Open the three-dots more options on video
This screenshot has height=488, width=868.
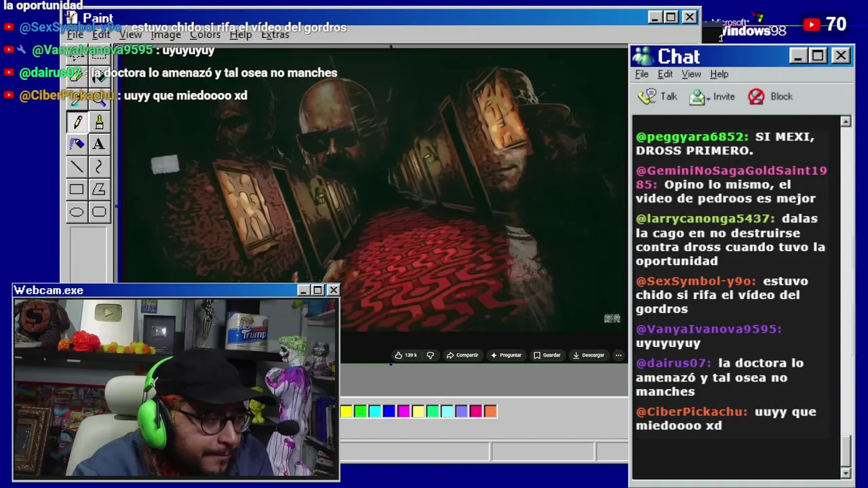click(618, 355)
